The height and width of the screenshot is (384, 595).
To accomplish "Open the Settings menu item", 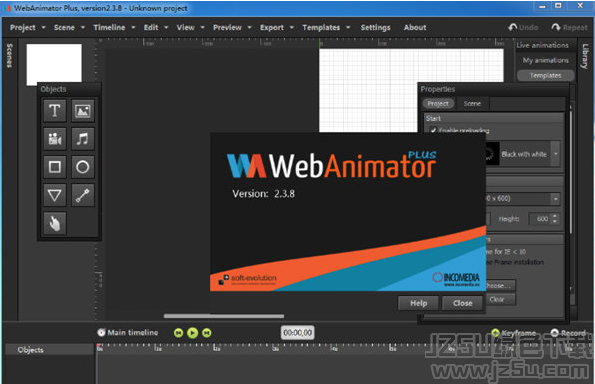I will [375, 27].
